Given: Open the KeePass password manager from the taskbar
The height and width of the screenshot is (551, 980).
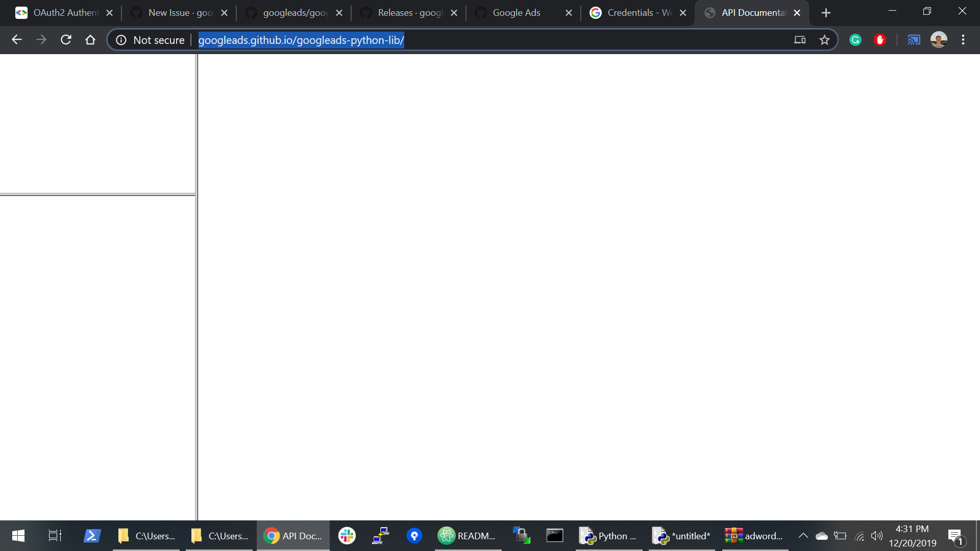Looking at the screenshot, I should click(x=414, y=536).
